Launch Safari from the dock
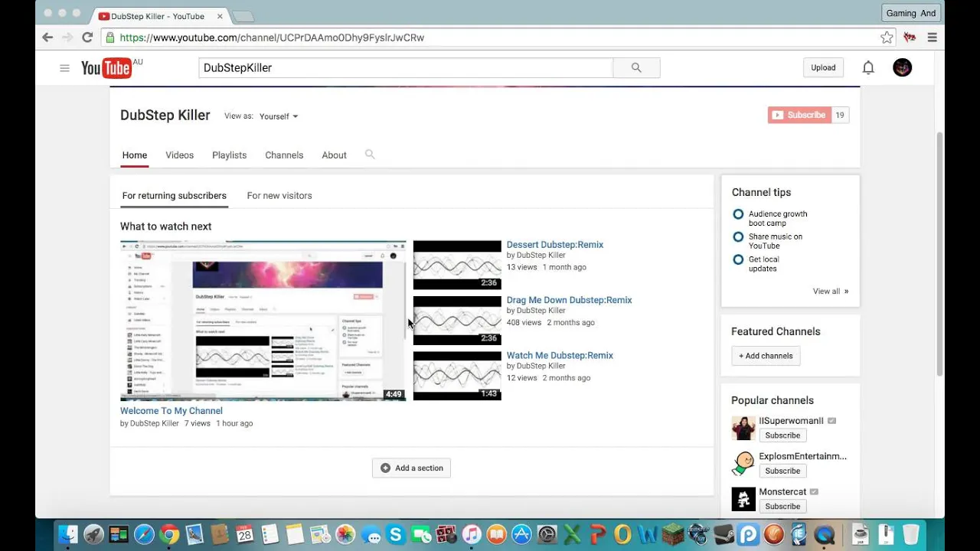Viewport: 980px width, 551px height. [x=144, y=534]
